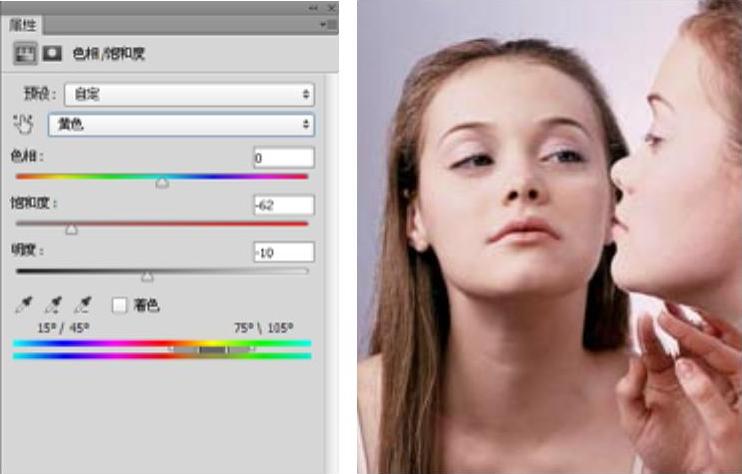
Task: Close the properties panel
Action: tap(329, 7)
